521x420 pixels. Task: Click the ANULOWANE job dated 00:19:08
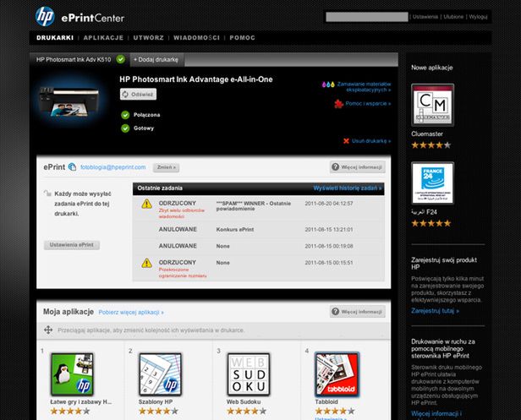(x=259, y=246)
